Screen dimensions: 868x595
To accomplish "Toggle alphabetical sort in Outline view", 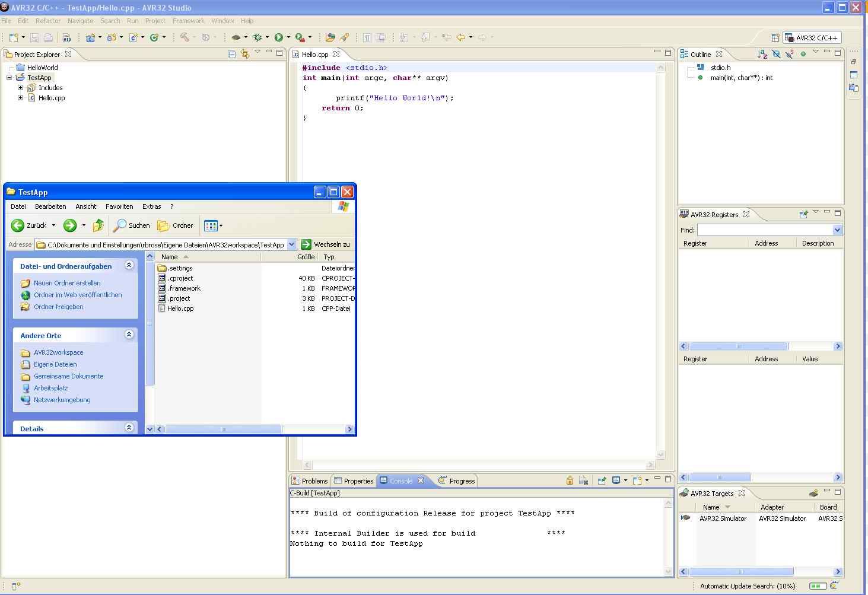I will [762, 54].
